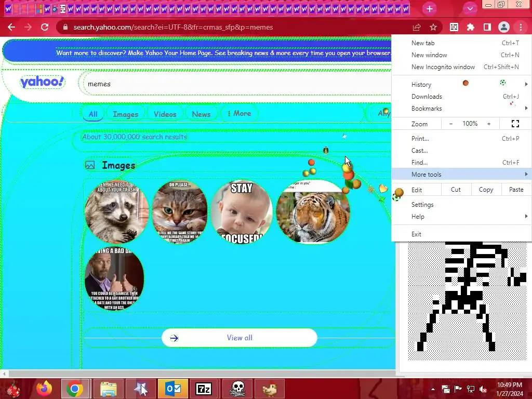Open the Stay Focused baby meme thumbnail
Viewport: 532px width, 399px height.
[x=242, y=212]
